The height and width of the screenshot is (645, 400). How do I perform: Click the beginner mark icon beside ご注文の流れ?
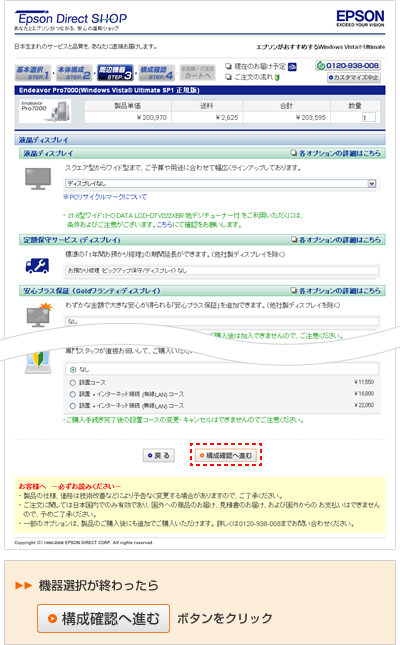point(277,77)
